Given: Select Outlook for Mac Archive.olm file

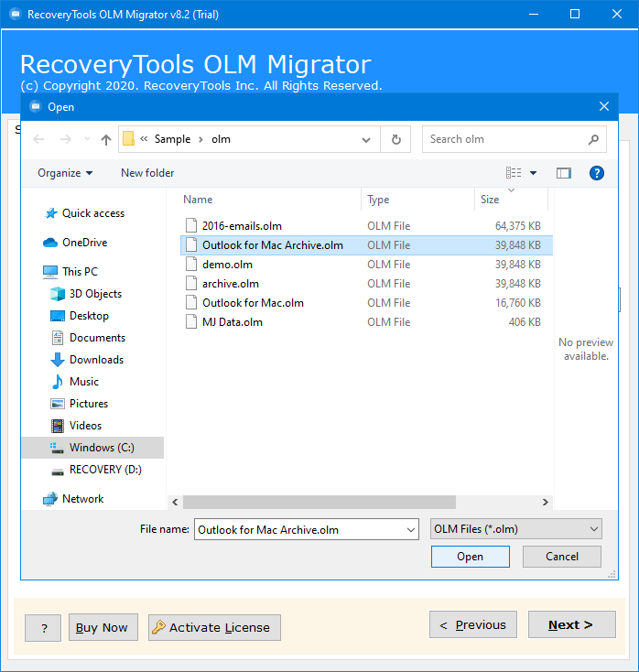Looking at the screenshot, I should point(366,245).
